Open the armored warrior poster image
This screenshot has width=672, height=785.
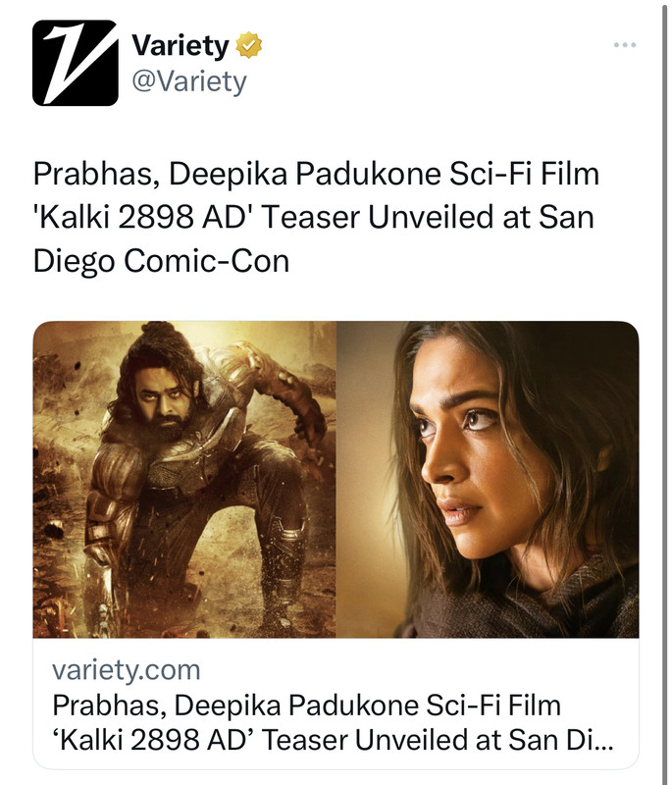184,479
